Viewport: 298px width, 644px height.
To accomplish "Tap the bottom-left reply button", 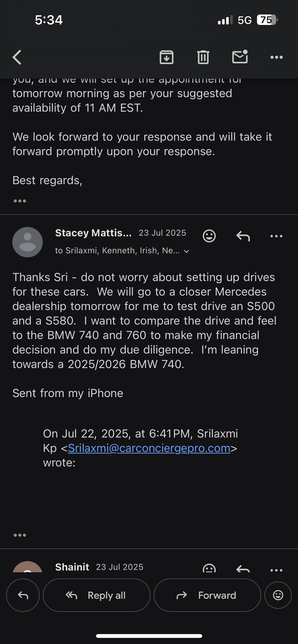I will [23, 595].
